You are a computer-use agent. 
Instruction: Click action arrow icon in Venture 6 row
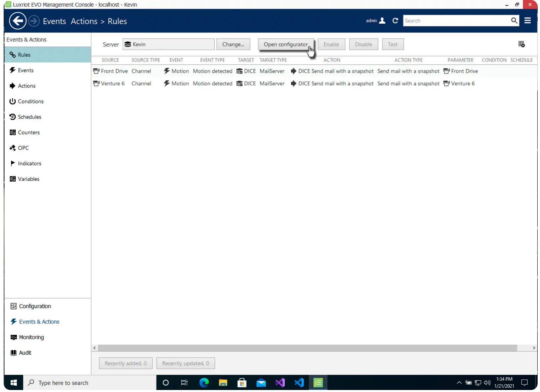click(x=293, y=83)
